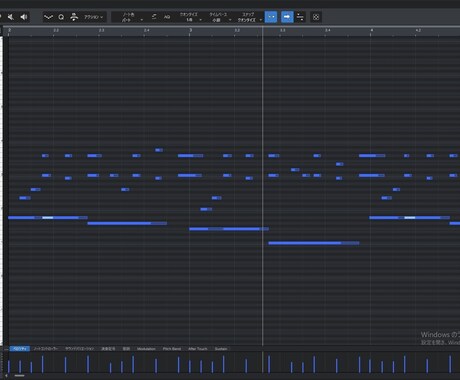The image size is (460, 380).
Task: Click the macro toolbar icon beside Q
Action: click(74, 17)
